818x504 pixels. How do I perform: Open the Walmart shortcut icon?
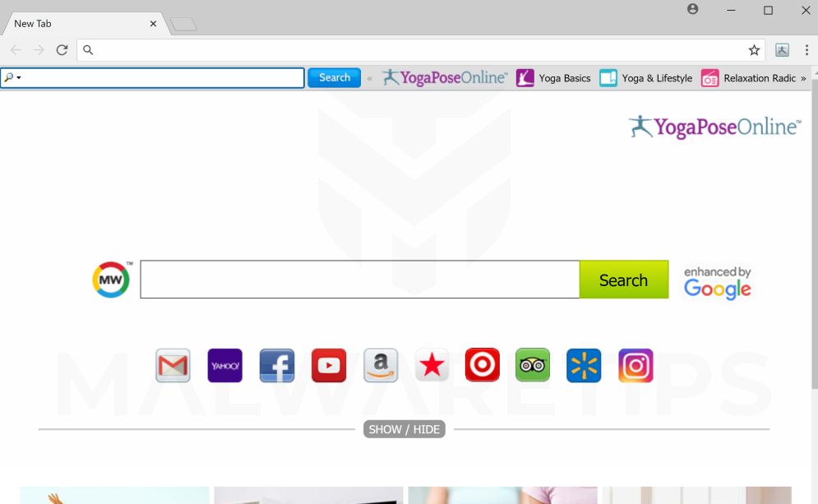(x=584, y=365)
